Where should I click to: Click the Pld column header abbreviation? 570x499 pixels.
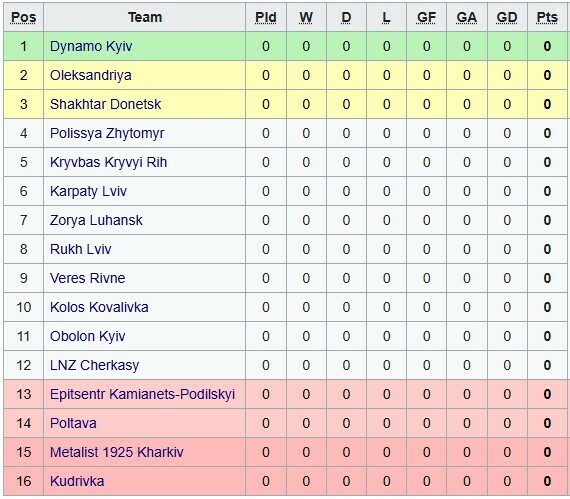point(266,17)
